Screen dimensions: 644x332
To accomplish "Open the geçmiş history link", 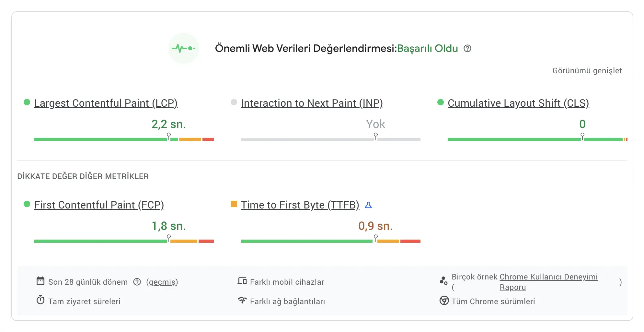I will coord(162,282).
